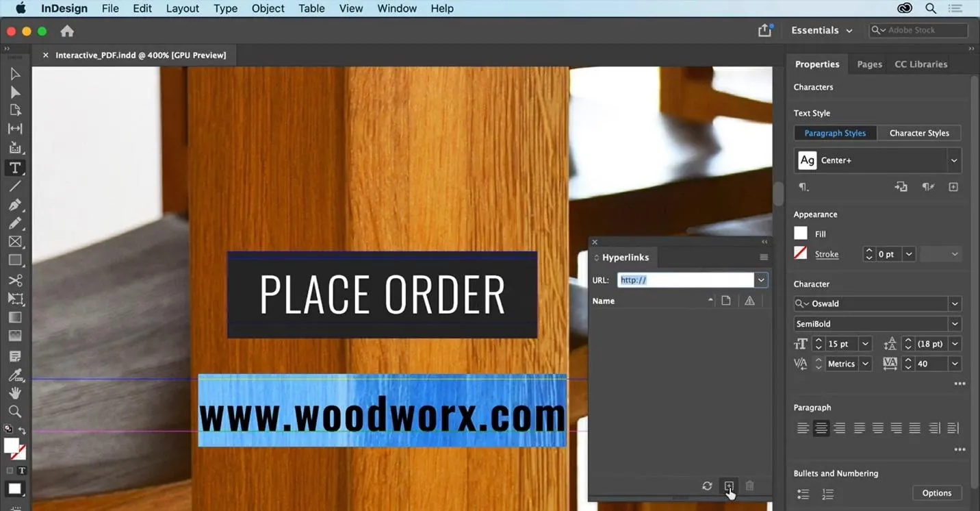Create new hyperlink in Hyperlinks panel

coord(729,486)
